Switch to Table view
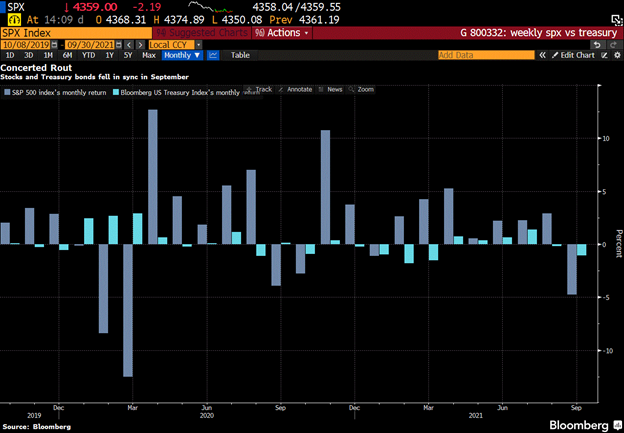This screenshot has height=433, width=624. (x=240, y=55)
